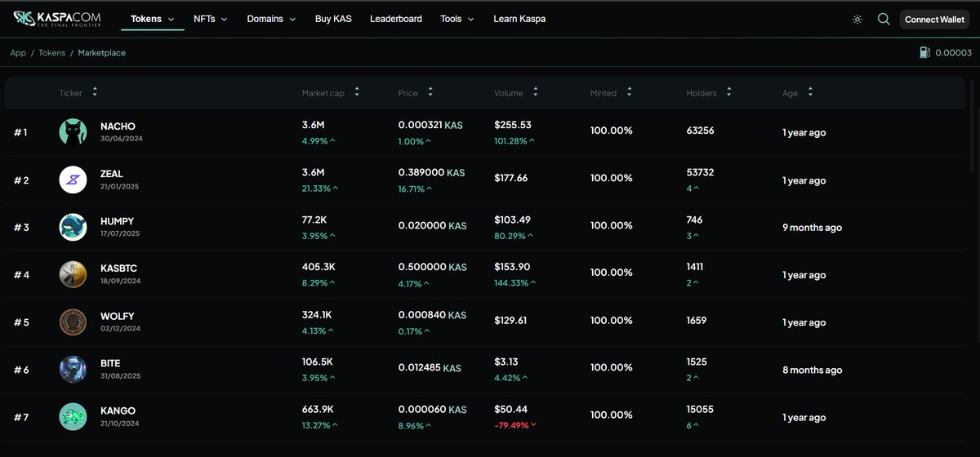Click ZEAL market cap change 21.33%
Screen dimensions: 980x457
[x=318, y=189]
